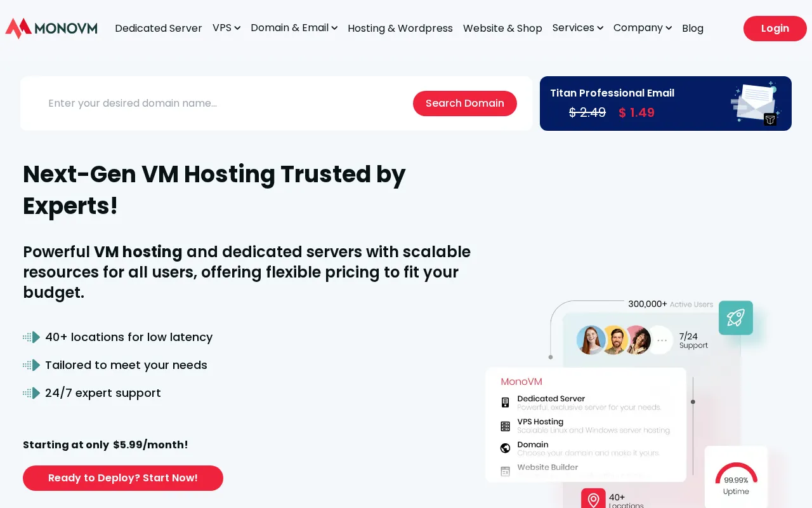Open the Dedicated Server menu item
The image size is (812, 508).
click(x=158, y=29)
